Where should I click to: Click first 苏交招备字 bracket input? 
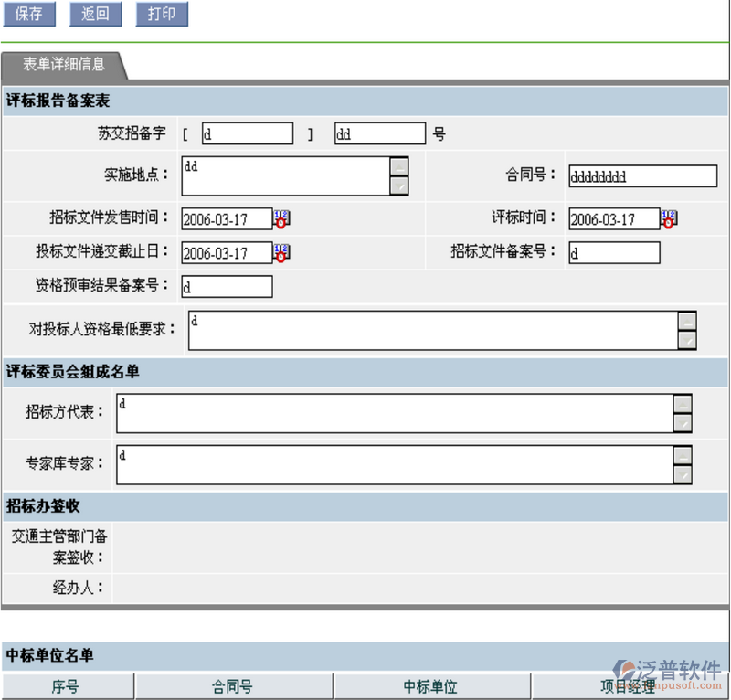(247, 134)
